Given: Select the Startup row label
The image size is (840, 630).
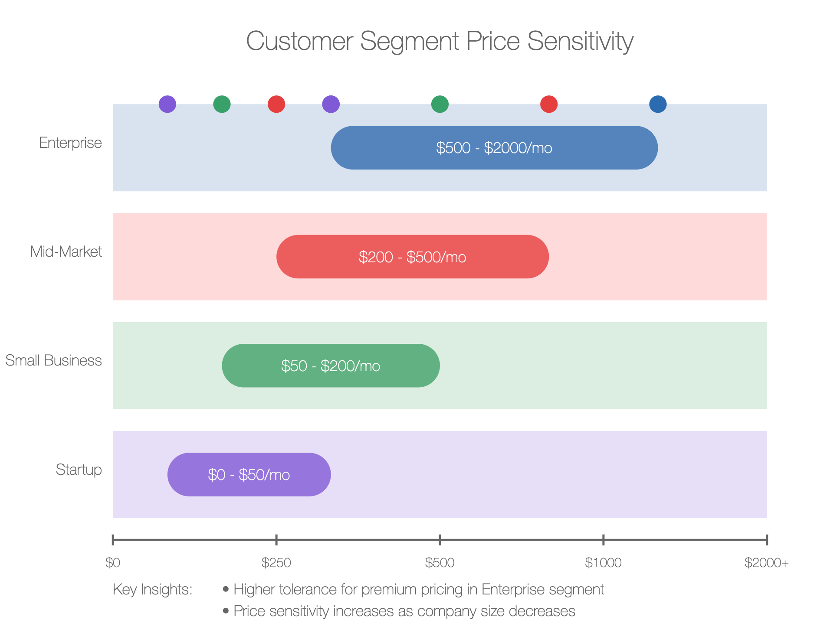Looking at the screenshot, I should click(79, 470).
